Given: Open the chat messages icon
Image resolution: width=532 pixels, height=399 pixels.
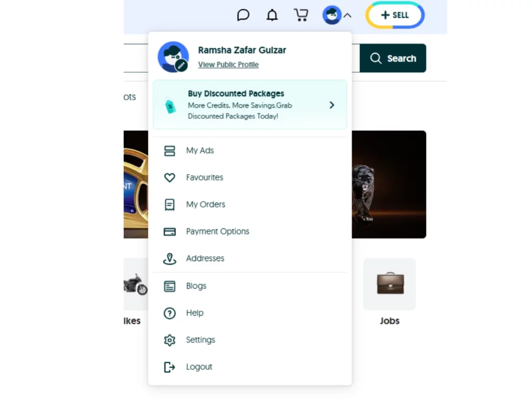Looking at the screenshot, I should coord(243,15).
